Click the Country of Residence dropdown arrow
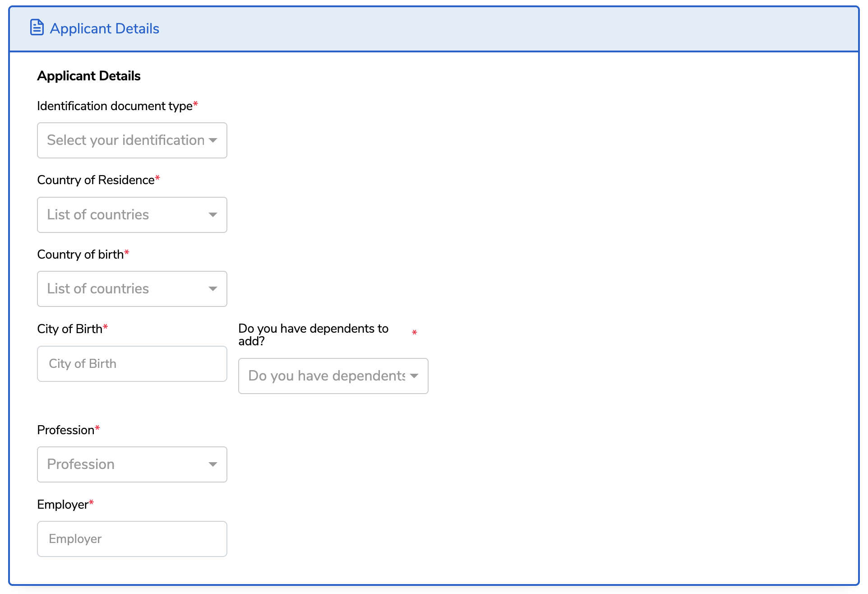This screenshot has width=868, height=594. [x=213, y=215]
